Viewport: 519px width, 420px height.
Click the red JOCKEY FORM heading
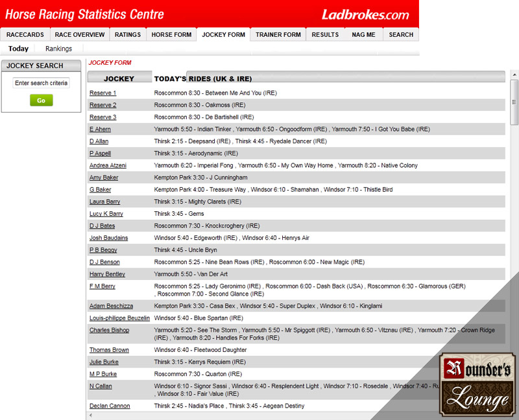[x=110, y=63]
